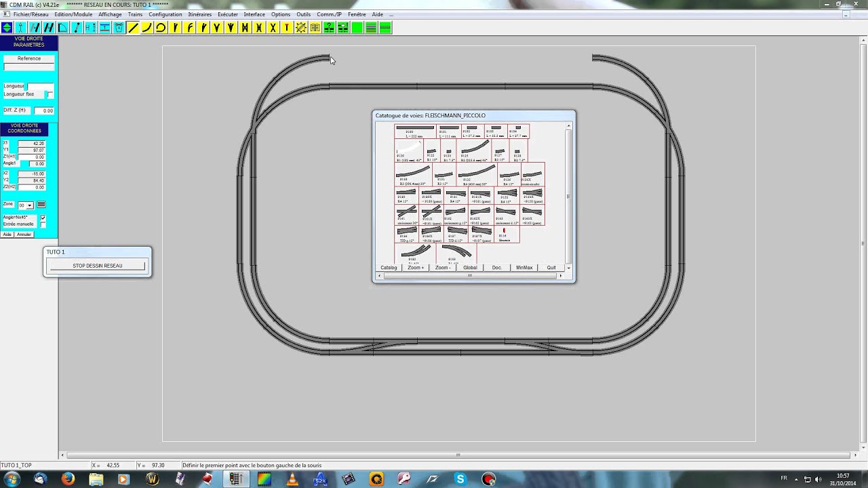
Task: Open Firefox from the taskbar
Action: [x=68, y=479]
